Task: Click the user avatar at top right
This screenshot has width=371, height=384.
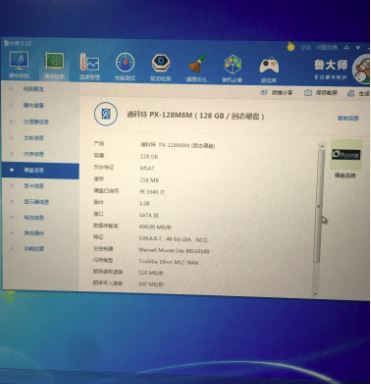Action: tap(362, 69)
